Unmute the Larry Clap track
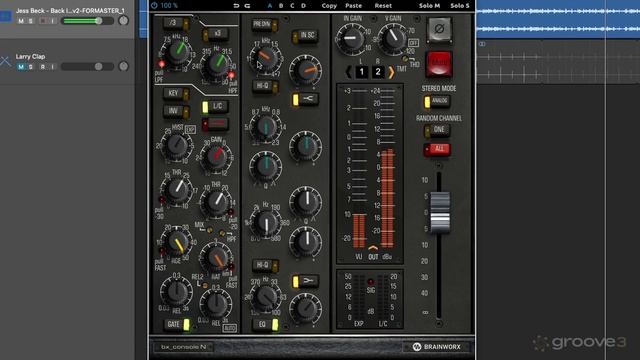Viewport: 640px width, 360px height. click(21, 67)
